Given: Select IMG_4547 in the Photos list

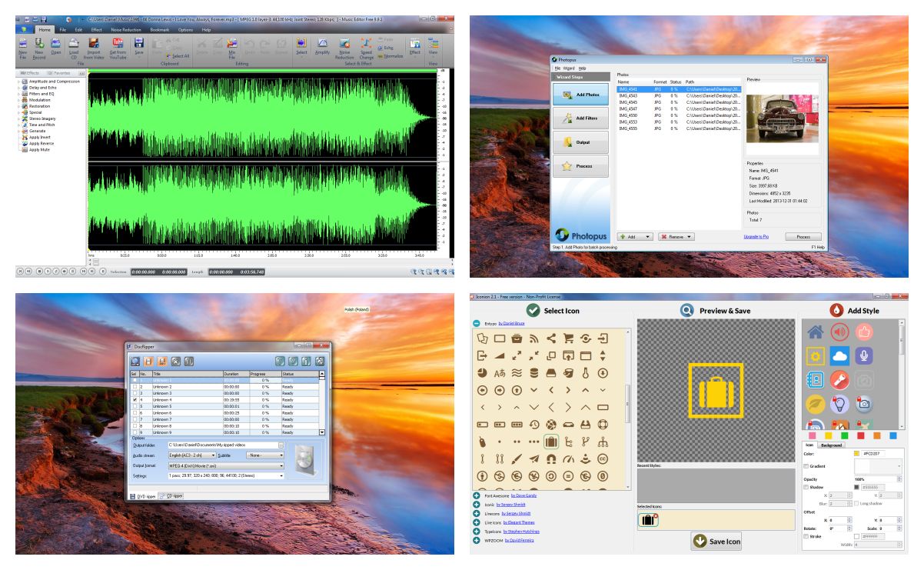Looking at the screenshot, I should [x=628, y=108].
